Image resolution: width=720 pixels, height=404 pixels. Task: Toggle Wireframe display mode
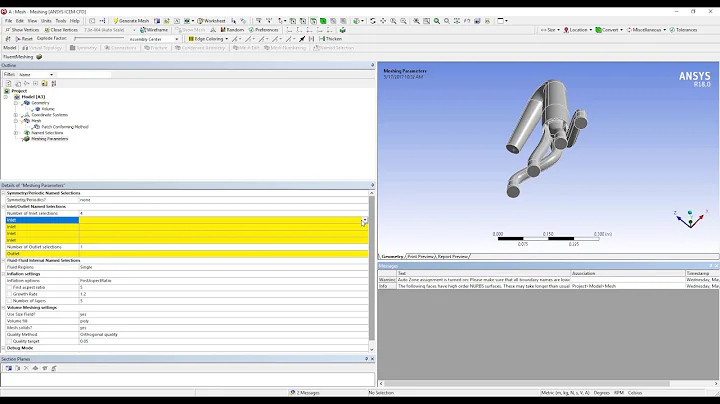click(x=154, y=30)
